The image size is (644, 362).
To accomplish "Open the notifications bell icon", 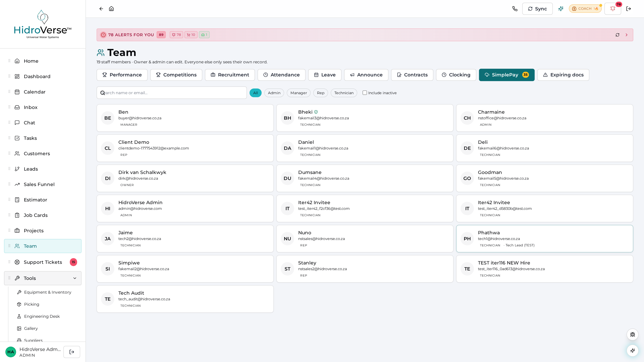I will click(612, 9).
